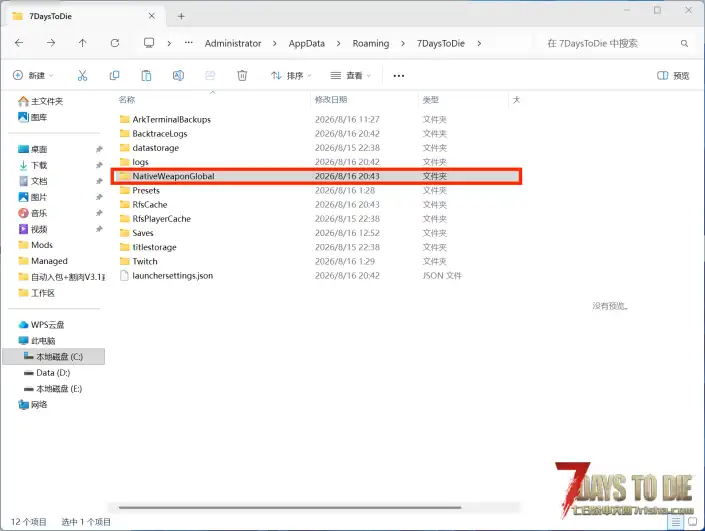Sort by the 修改日期 column header
Image resolution: width=705 pixels, height=531 pixels.
[x=331, y=100]
